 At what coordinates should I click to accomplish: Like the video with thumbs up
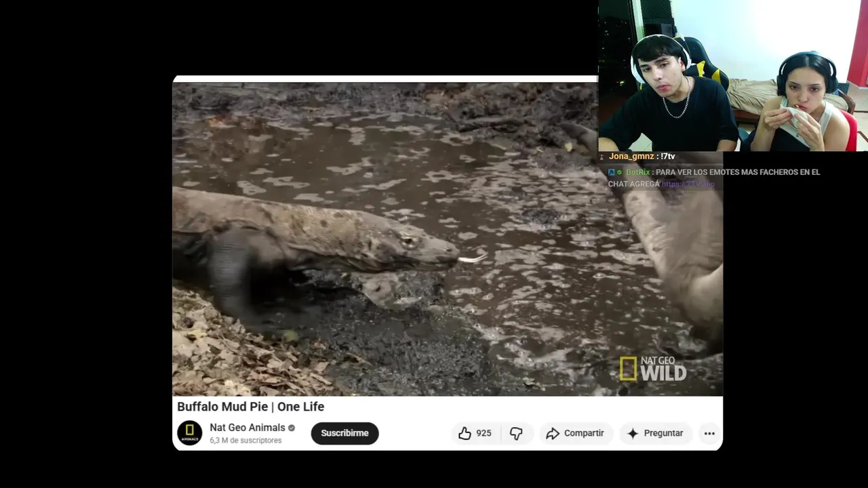(x=475, y=433)
